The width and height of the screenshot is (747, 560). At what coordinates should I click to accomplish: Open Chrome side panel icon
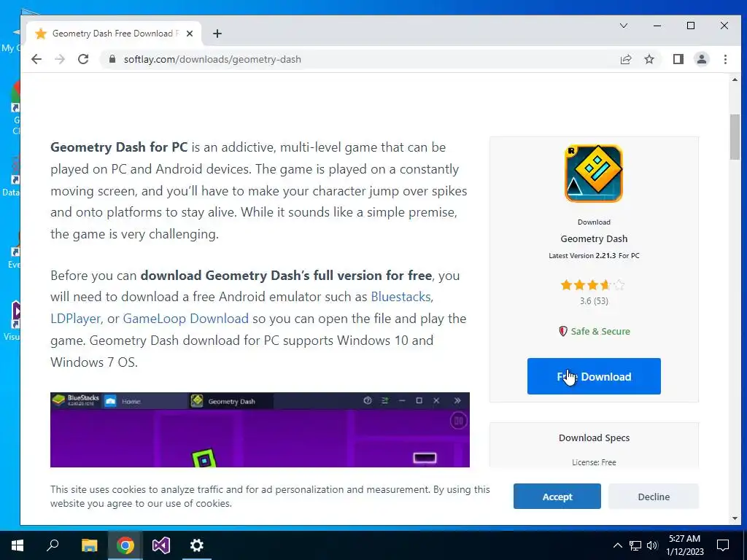coord(678,60)
